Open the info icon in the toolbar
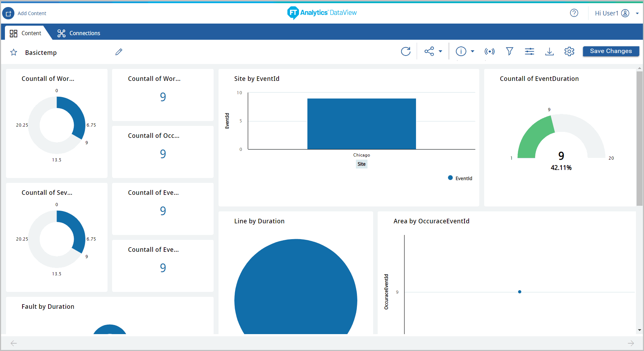Screen dimensions: 644x351 click(461, 51)
